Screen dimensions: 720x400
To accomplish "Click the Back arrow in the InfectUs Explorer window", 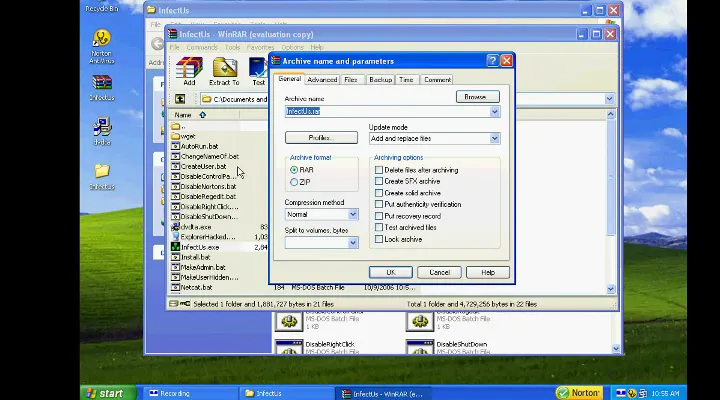I will coord(158,44).
